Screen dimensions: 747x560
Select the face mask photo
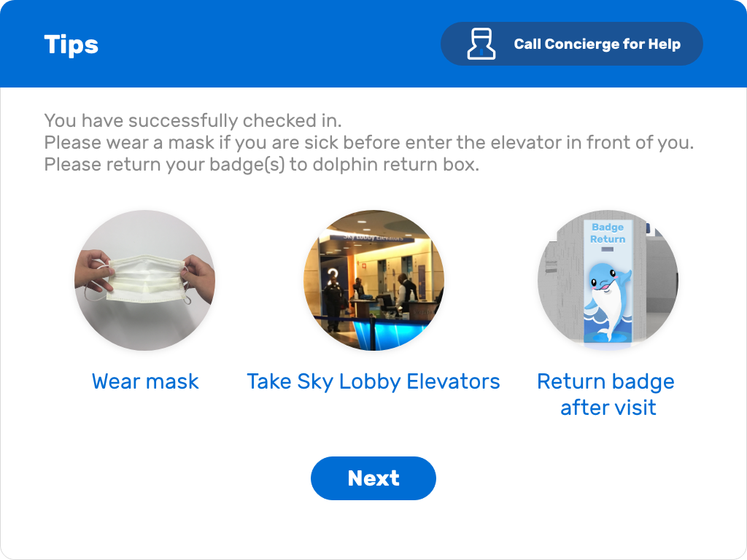(x=145, y=281)
